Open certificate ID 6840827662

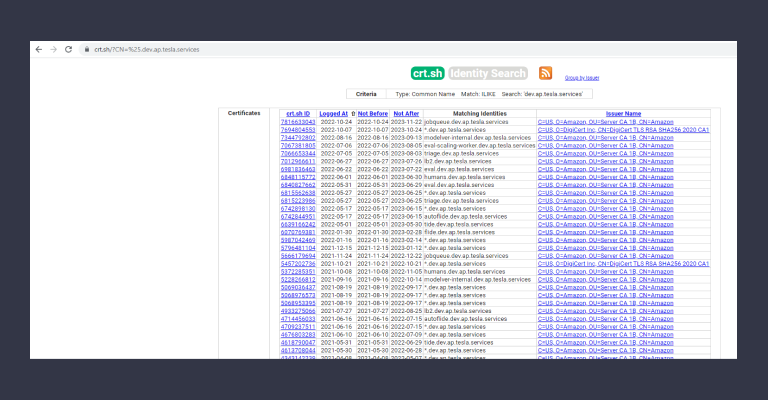(298, 185)
